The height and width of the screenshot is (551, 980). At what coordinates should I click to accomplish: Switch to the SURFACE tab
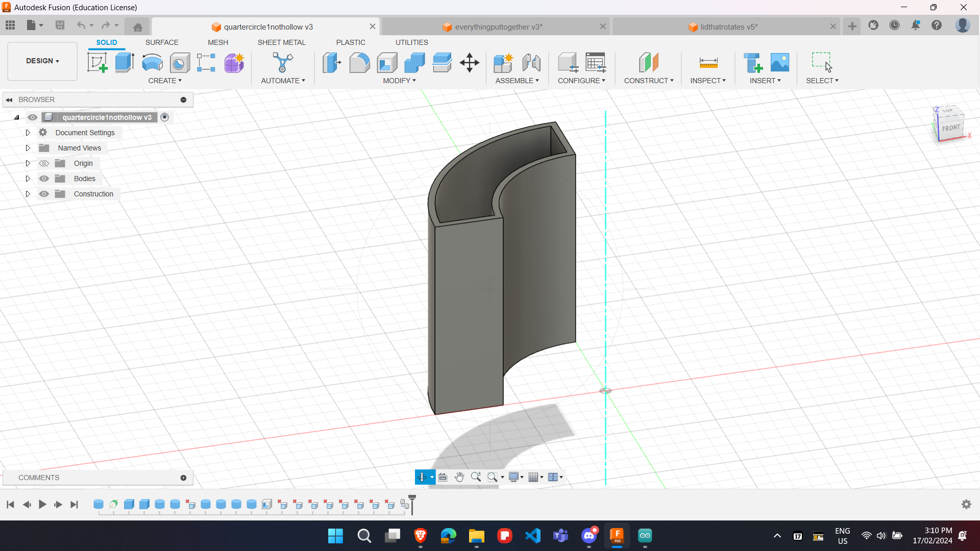point(162,42)
